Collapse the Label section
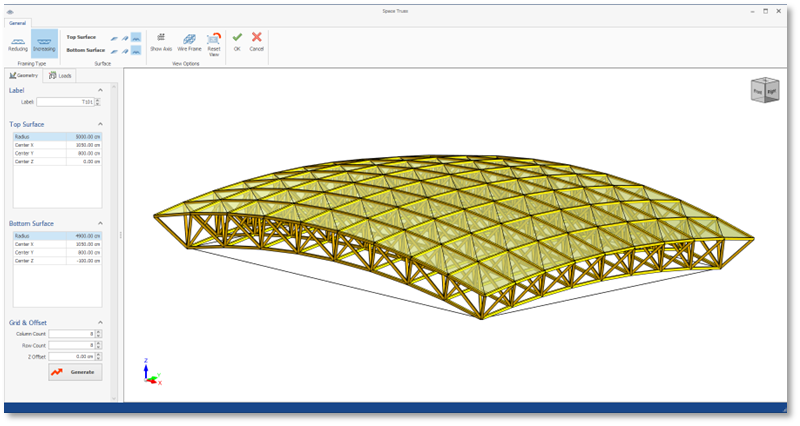Image resolution: width=800 pixels, height=426 pixels. (100, 90)
